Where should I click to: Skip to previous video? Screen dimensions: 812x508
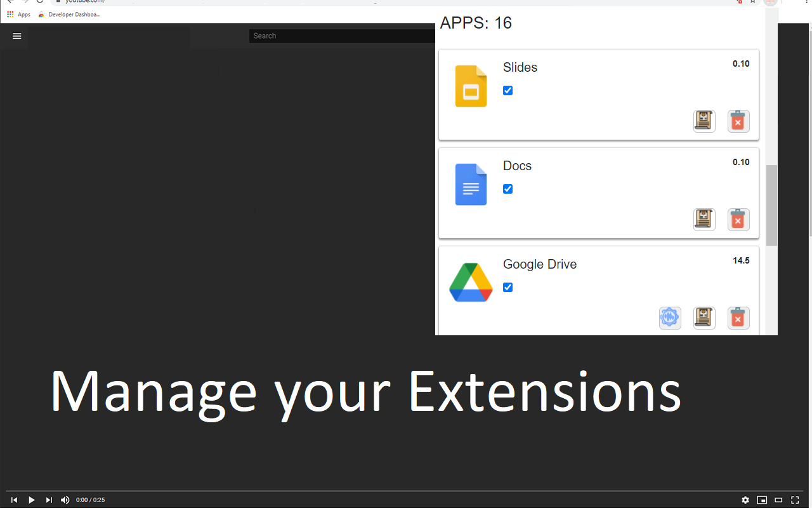[x=14, y=500]
